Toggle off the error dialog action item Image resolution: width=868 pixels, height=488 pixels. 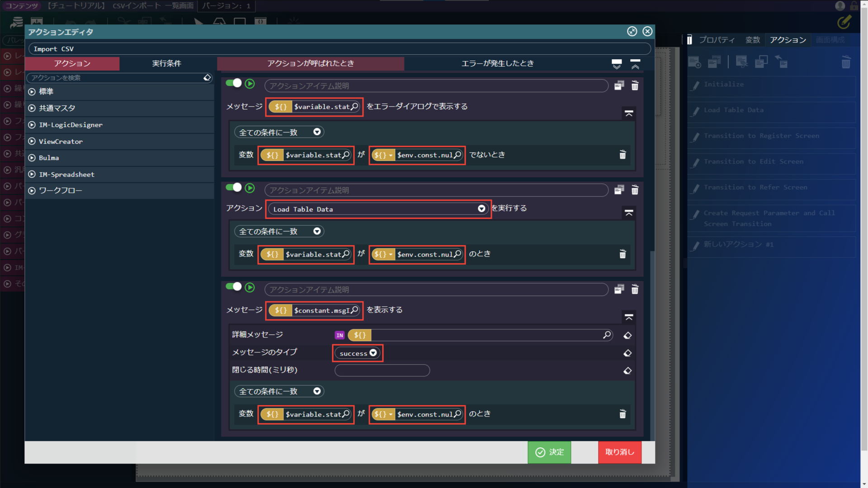pyautogui.click(x=234, y=83)
